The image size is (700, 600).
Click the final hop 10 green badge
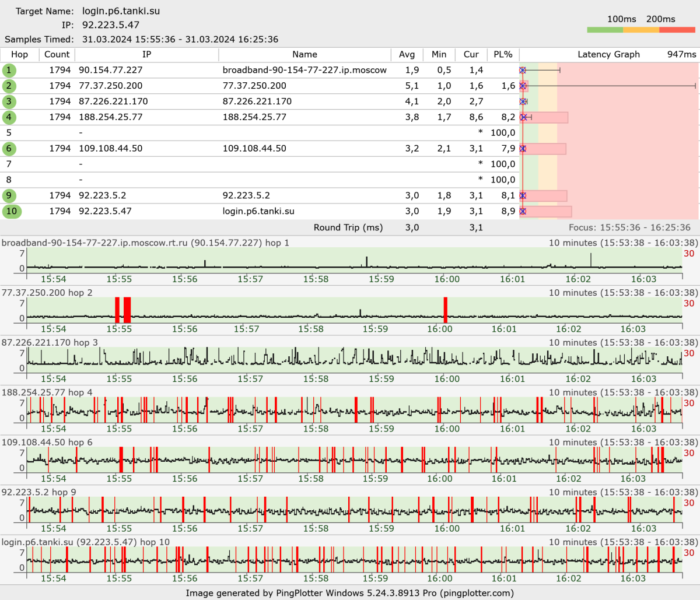(x=12, y=211)
